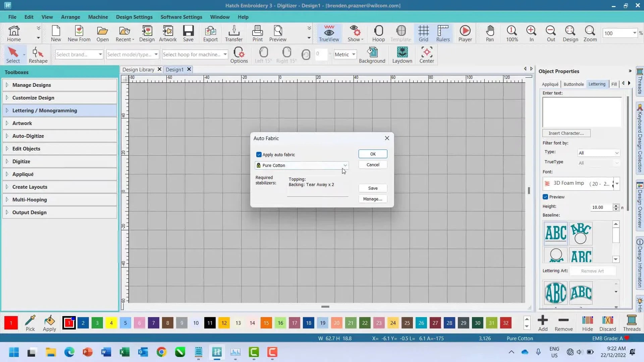Switch to the Buttonhole properties tab
Screen dimensions: 644x362
click(574, 84)
